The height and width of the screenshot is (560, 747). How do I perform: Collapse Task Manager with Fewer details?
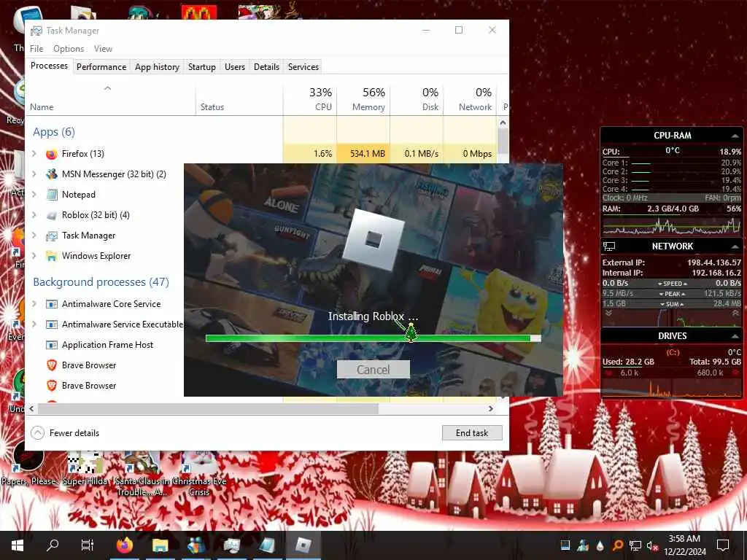(x=65, y=433)
